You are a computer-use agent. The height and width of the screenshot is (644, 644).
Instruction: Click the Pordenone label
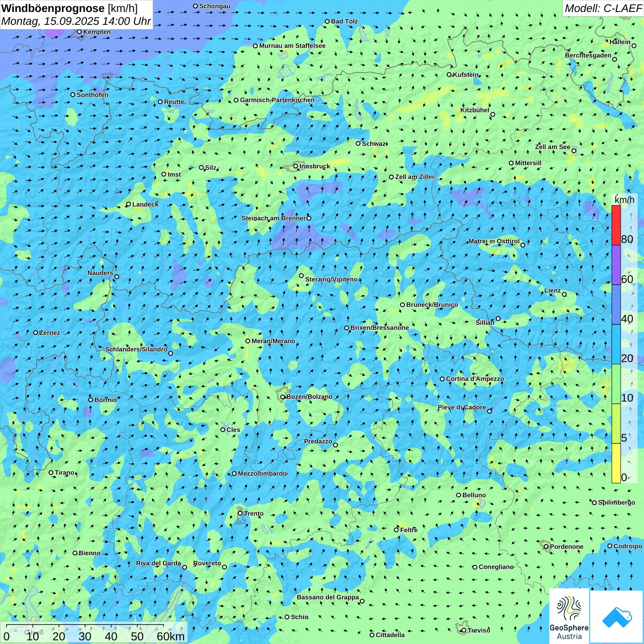click(567, 546)
